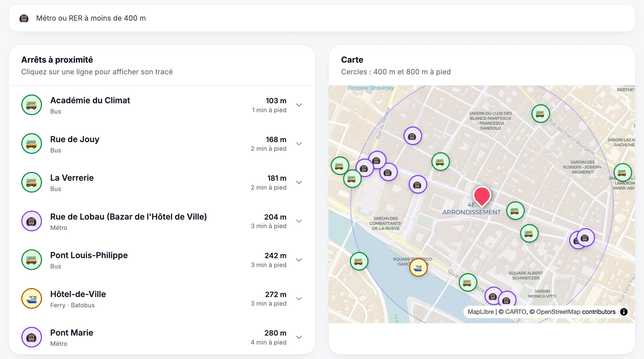The width and height of the screenshot is (644, 359).
Task: Click the Pont Marie metro icon in list
Action: pos(32,337)
